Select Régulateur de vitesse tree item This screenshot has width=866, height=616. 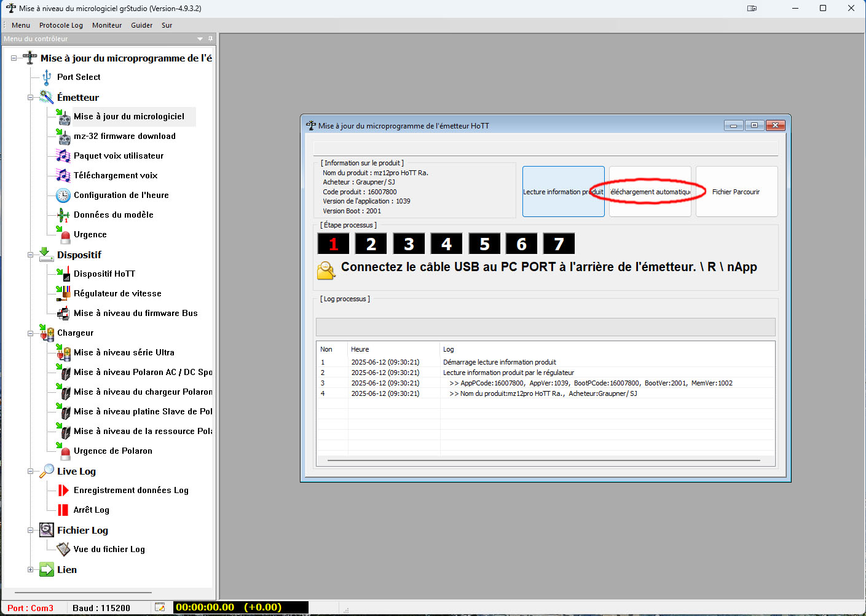pyautogui.click(x=117, y=294)
